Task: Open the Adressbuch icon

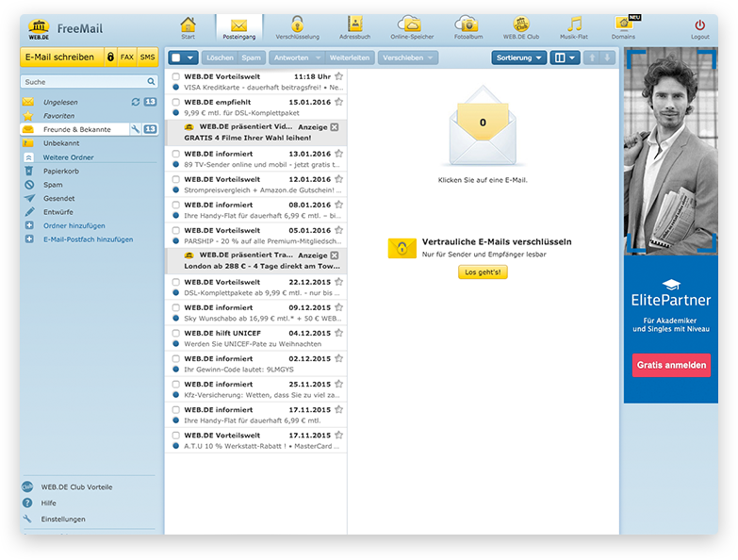Action: [x=355, y=25]
